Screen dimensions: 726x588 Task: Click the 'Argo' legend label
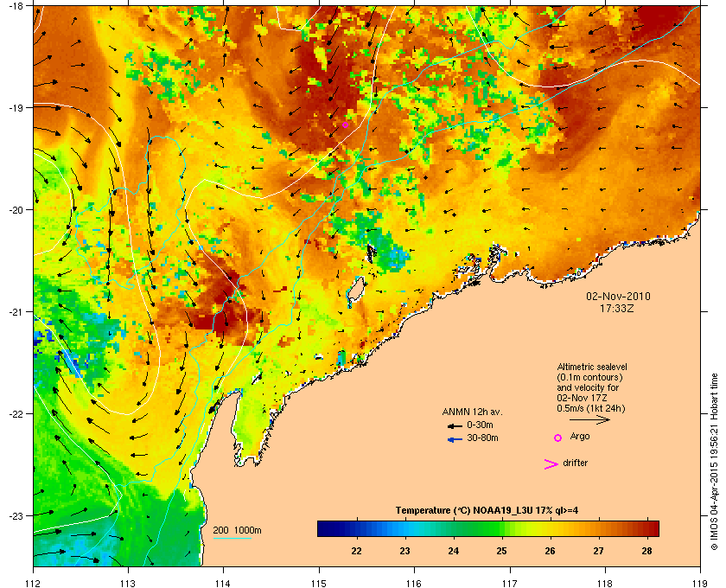(580, 437)
